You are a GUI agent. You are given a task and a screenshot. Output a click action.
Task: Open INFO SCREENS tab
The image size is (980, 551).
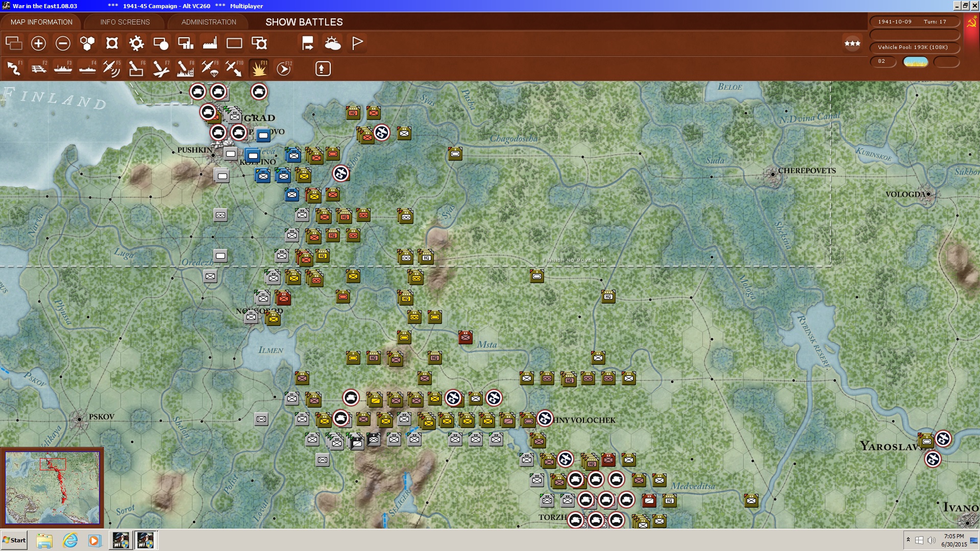125,22
